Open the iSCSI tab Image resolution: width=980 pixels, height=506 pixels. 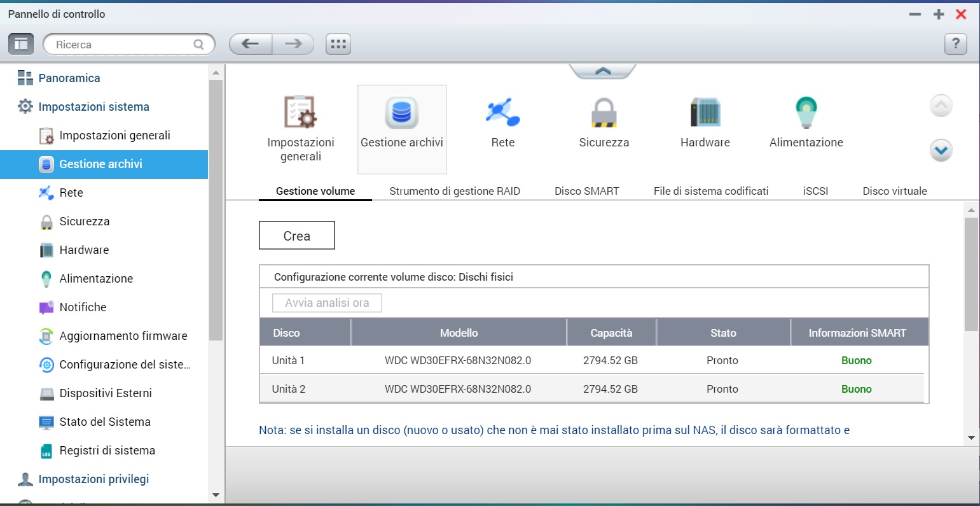click(x=815, y=191)
